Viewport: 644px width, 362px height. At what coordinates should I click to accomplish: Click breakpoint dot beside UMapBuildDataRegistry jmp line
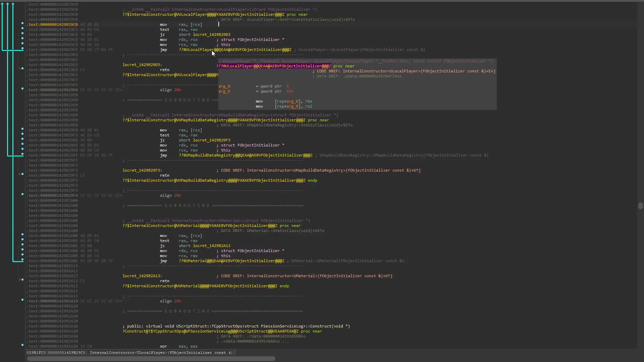[x=22, y=154]
